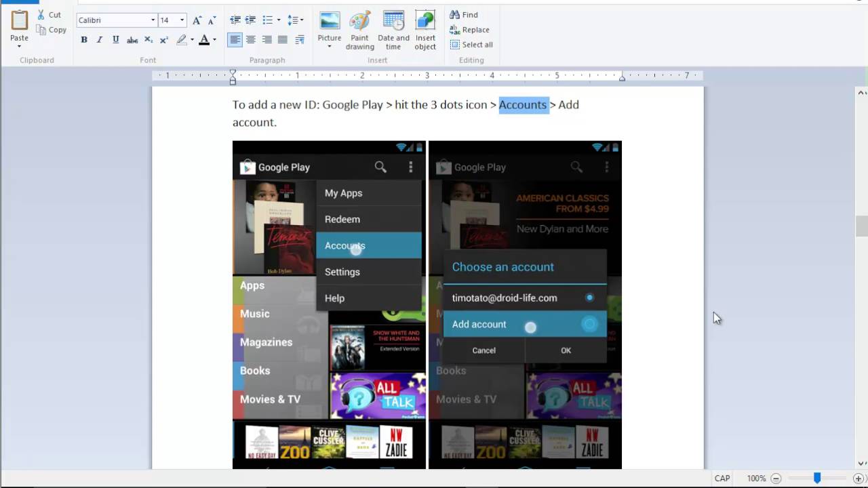Click the zoom out minus button
The height and width of the screenshot is (488, 868).
pyautogui.click(x=776, y=479)
